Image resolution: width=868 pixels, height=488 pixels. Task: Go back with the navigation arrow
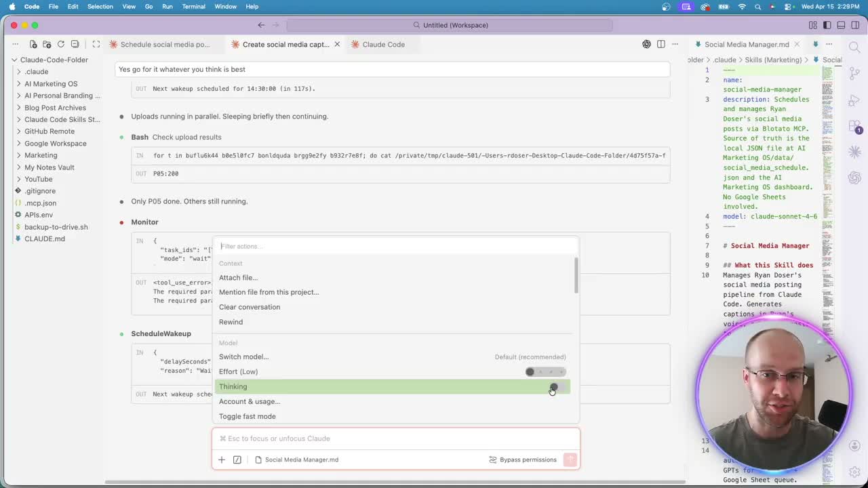pos(261,25)
